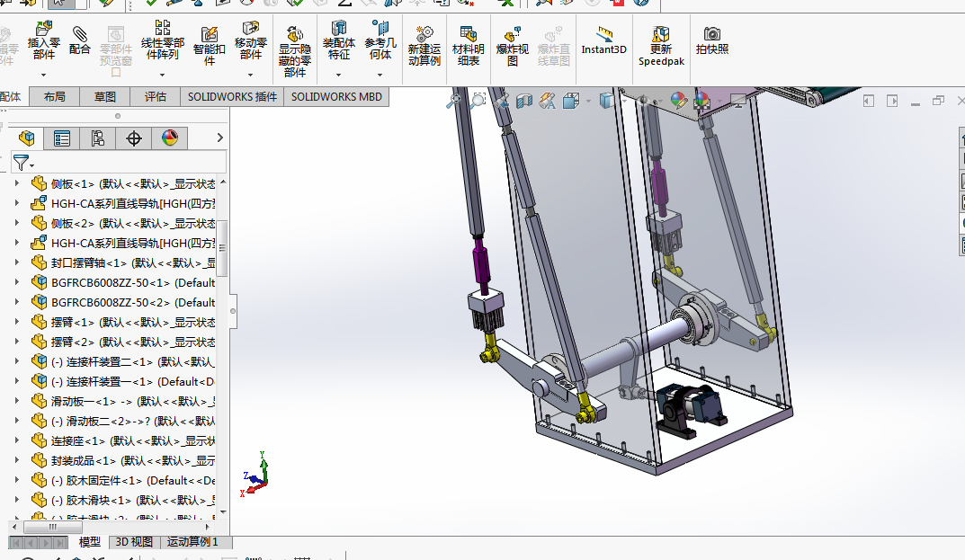This screenshot has height=560, width=965.
Task: Click the previous view arrow at viewport top right
Action: tap(869, 101)
